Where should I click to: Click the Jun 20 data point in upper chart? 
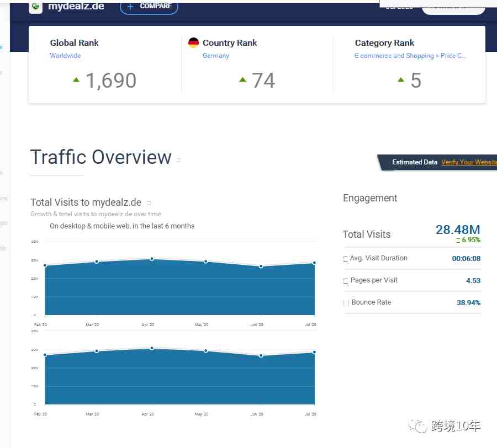[x=261, y=266]
